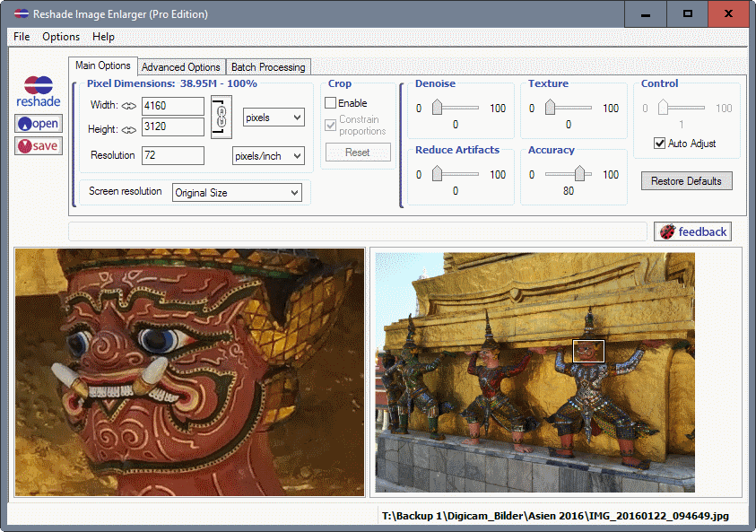
Task: Click the save image icon button
Action: (x=38, y=145)
